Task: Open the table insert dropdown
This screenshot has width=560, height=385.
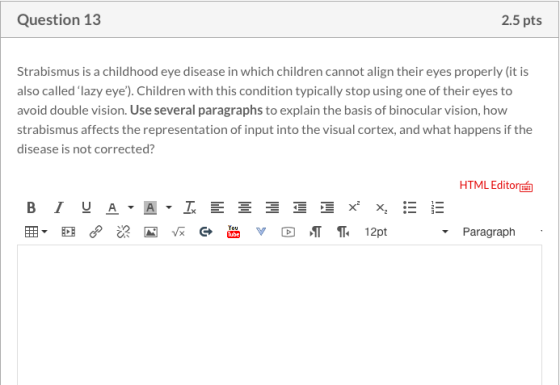Action: click(x=36, y=232)
